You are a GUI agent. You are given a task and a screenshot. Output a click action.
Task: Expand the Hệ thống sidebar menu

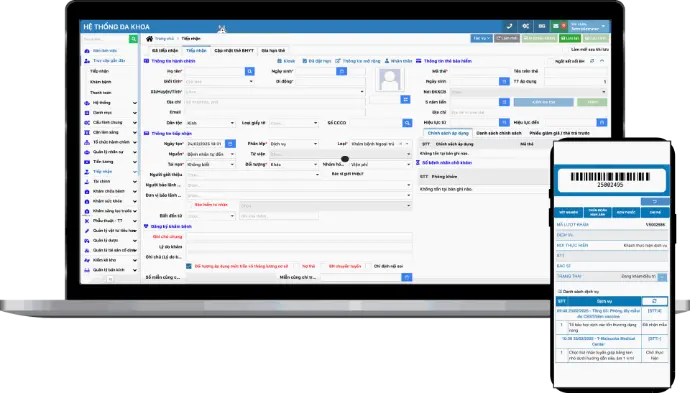111,103
